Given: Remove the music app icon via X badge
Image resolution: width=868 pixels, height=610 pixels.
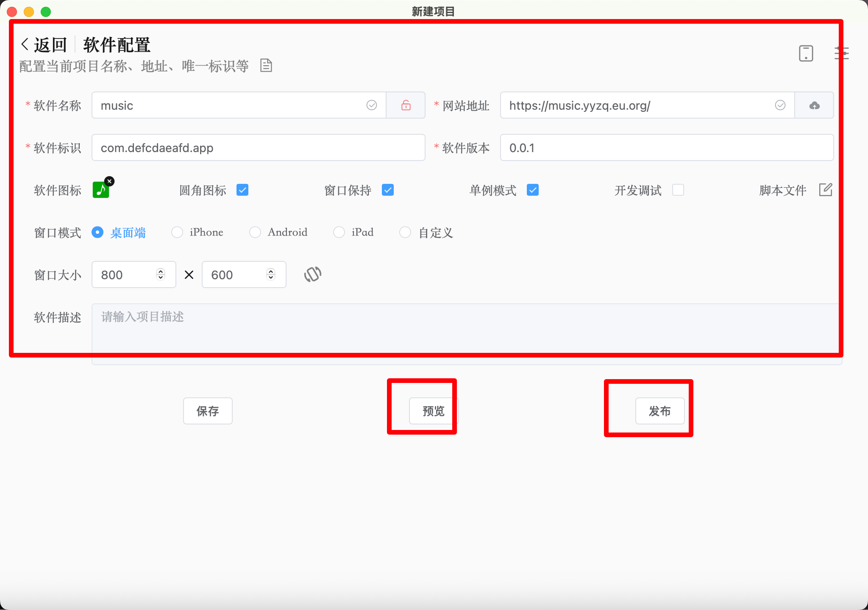Looking at the screenshot, I should [109, 181].
